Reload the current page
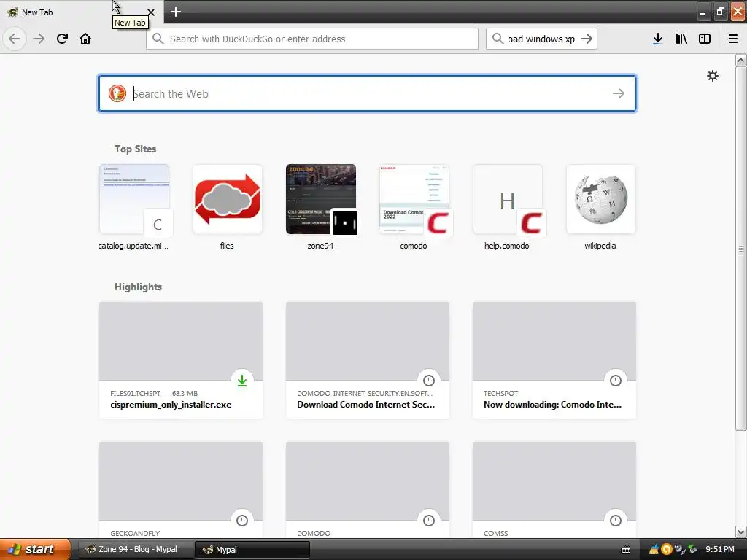Screen dimensions: 747x560 coord(63,39)
